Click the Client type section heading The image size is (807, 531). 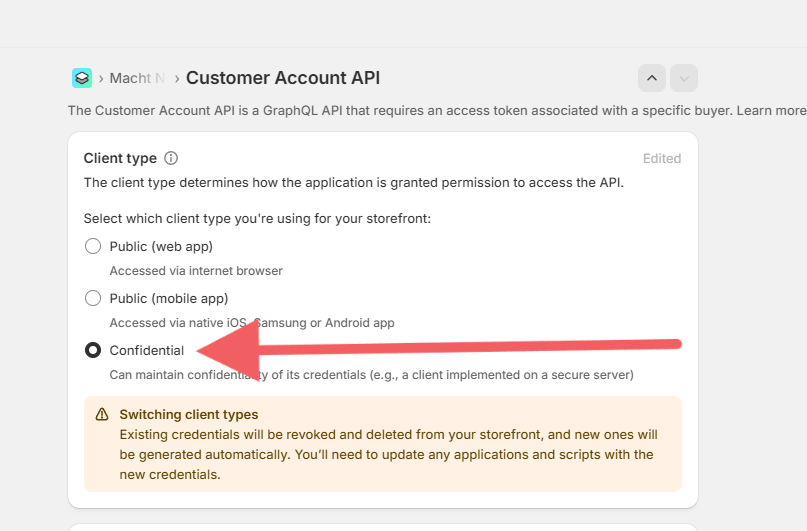(120, 158)
